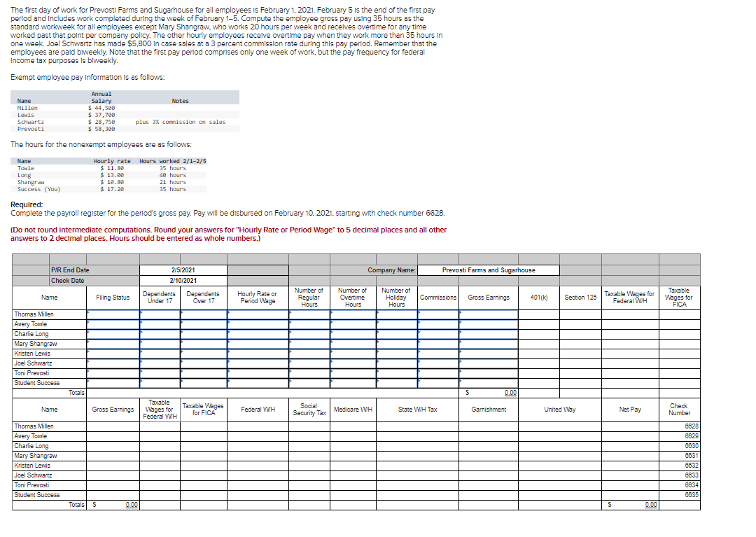
Task: Select check number 6632
Action: click(x=692, y=465)
